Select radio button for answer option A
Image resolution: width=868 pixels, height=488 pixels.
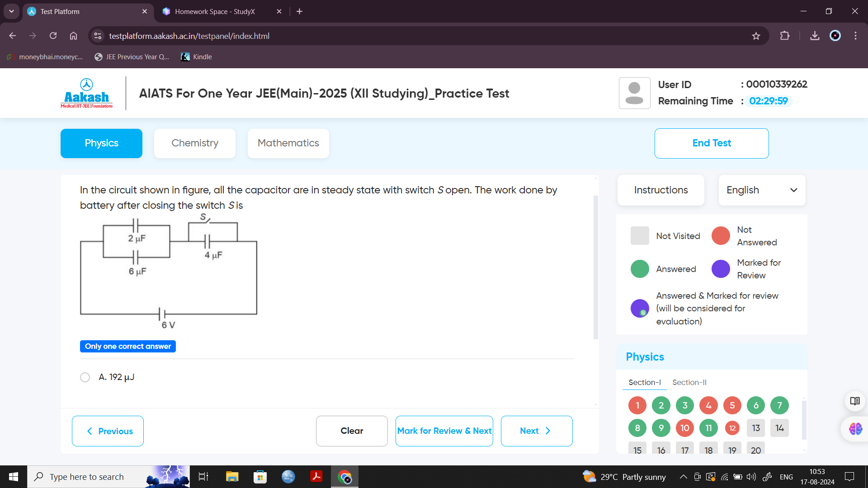[x=86, y=376]
